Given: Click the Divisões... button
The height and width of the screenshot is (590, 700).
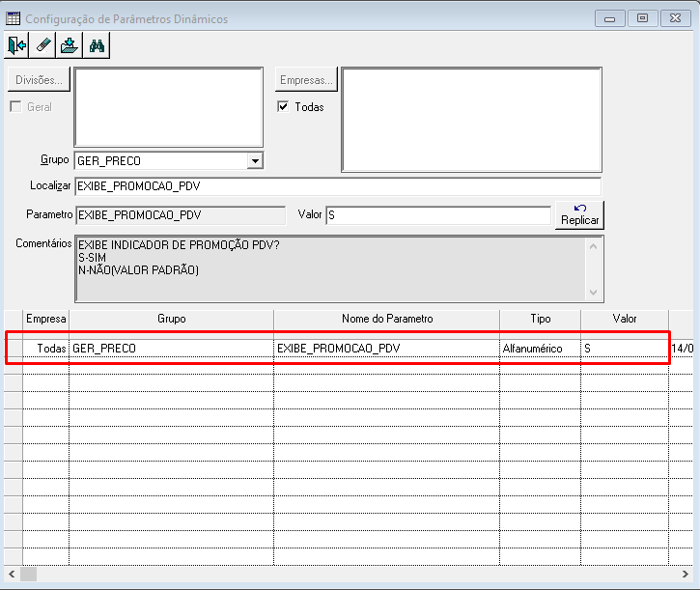Looking at the screenshot, I should click(x=39, y=80).
